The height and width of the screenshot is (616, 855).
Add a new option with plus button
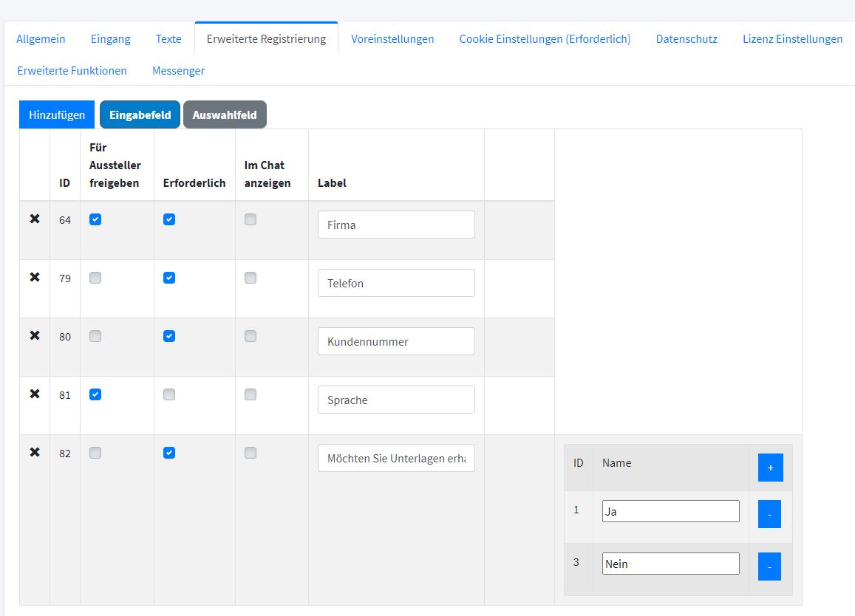coord(770,468)
